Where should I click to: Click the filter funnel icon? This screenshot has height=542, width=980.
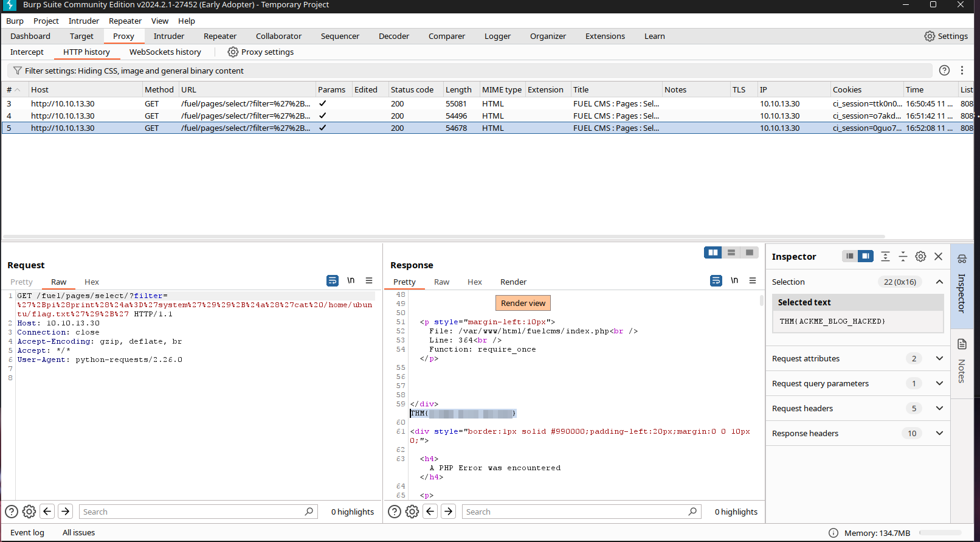coord(18,71)
